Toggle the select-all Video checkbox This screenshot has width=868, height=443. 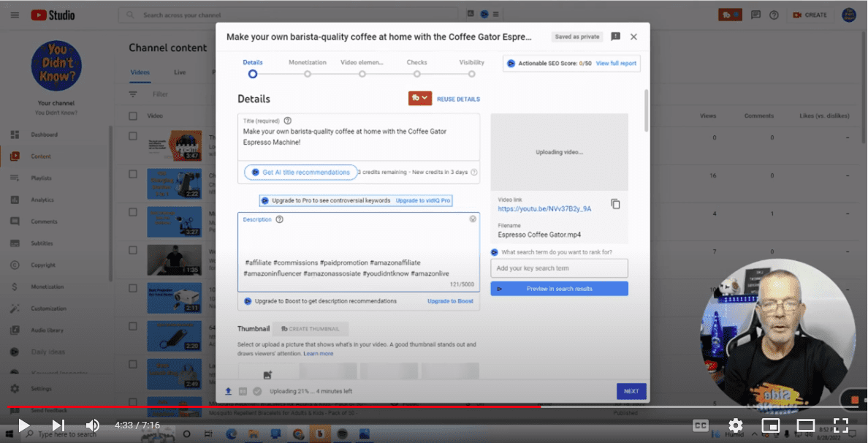pos(133,116)
